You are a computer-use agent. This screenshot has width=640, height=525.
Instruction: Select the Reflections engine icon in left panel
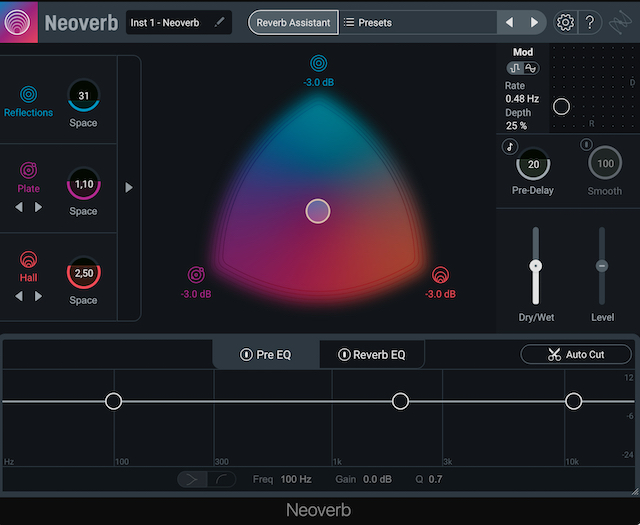(29, 94)
